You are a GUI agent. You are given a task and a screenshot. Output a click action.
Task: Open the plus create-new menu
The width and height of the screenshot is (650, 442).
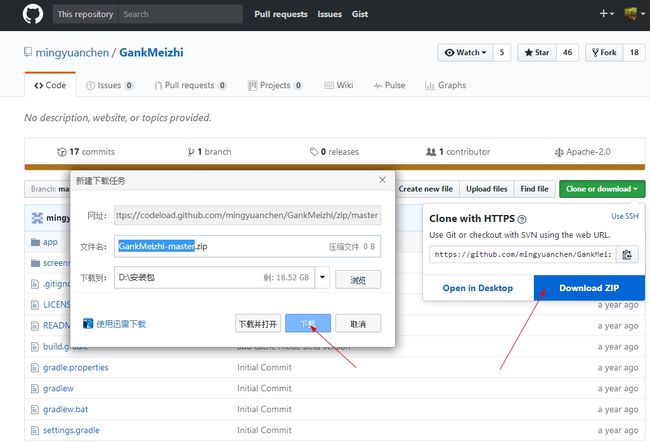click(x=607, y=14)
